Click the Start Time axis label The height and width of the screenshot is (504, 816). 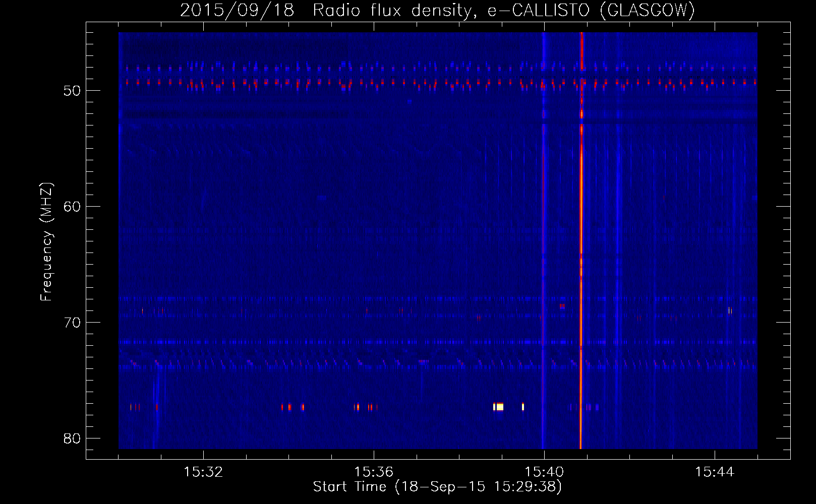(x=437, y=487)
